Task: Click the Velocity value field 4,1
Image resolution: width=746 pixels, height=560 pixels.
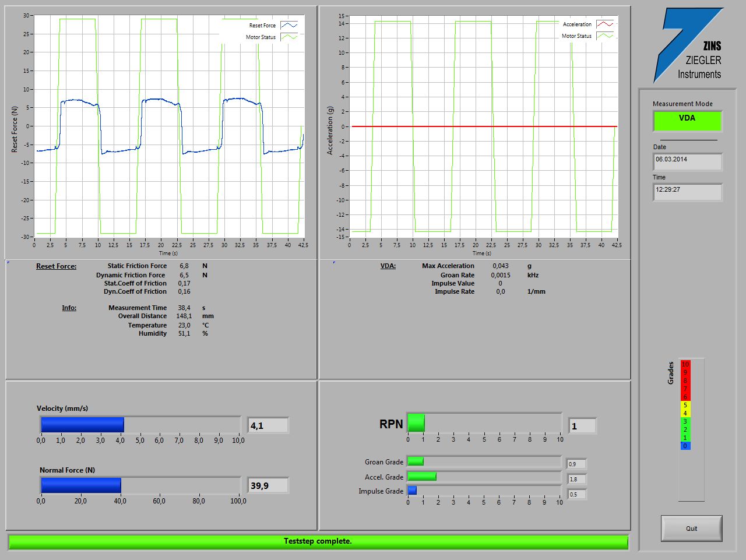Action: [268, 426]
